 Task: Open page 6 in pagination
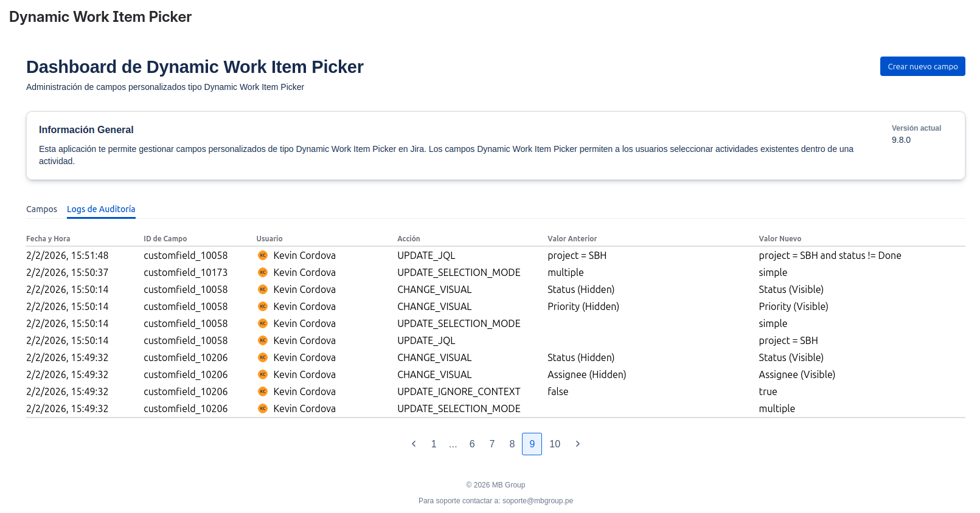[x=472, y=444]
